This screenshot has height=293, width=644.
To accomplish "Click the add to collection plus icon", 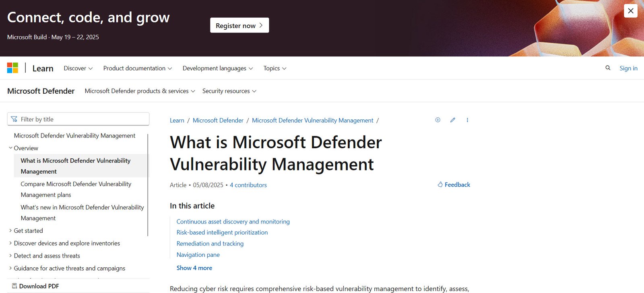I will pyautogui.click(x=438, y=120).
